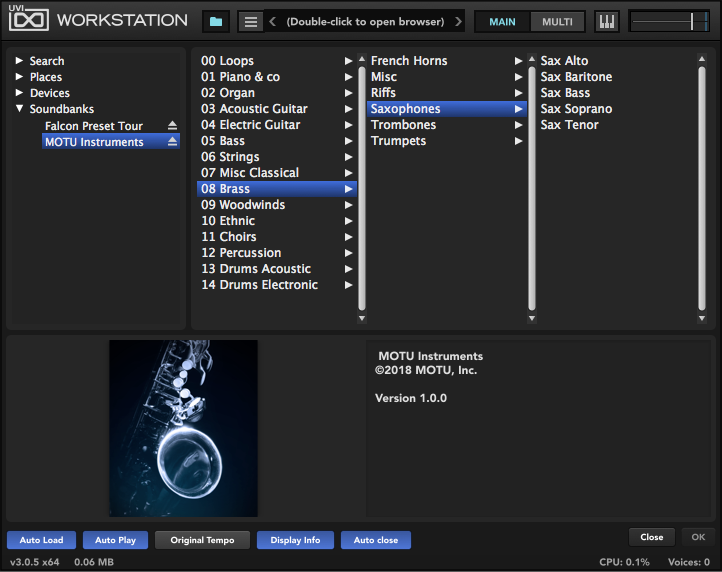722x572 pixels.
Task: Toggle Auto close option
Action: tap(376, 540)
